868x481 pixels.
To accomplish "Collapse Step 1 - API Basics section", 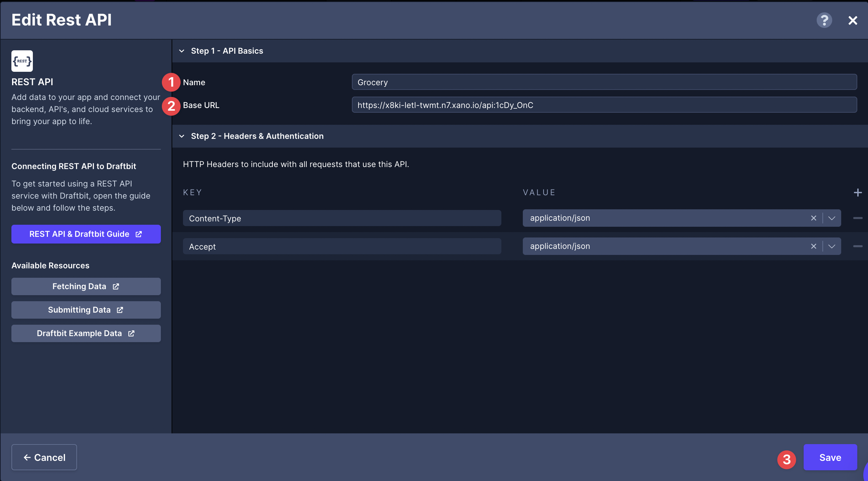I will pos(182,51).
